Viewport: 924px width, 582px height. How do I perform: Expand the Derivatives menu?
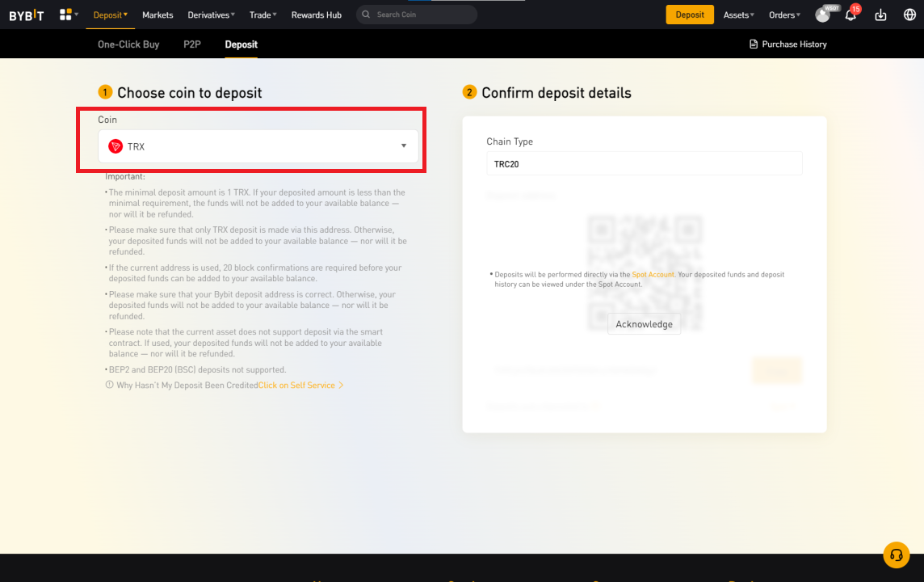(x=211, y=15)
